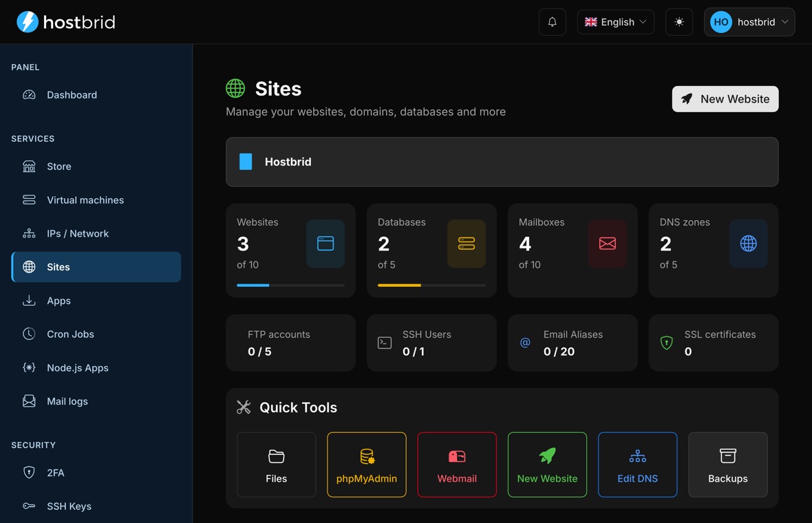Click the Email Aliases at-sign icon
This screenshot has height=523, width=812.
[x=525, y=343]
